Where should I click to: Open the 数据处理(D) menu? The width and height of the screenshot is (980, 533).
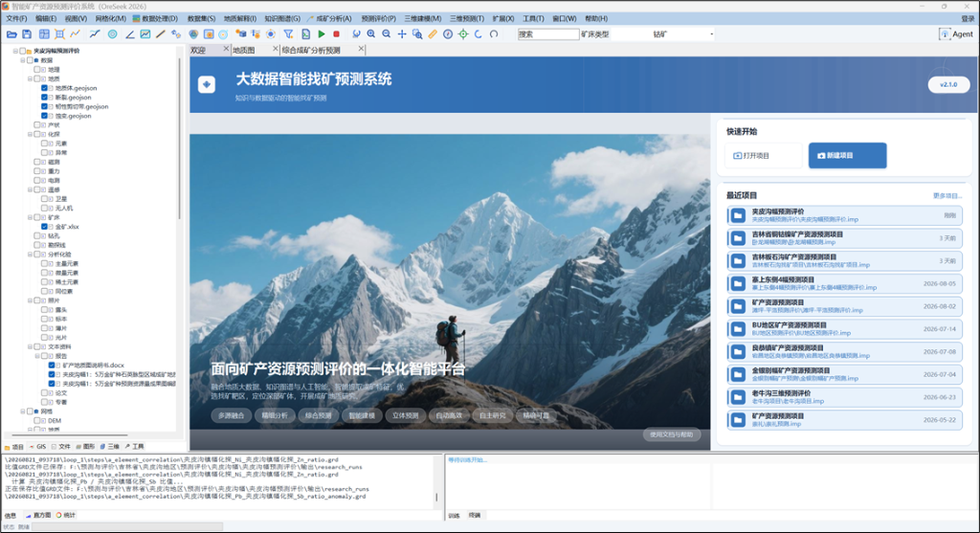click(x=156, y=19)
